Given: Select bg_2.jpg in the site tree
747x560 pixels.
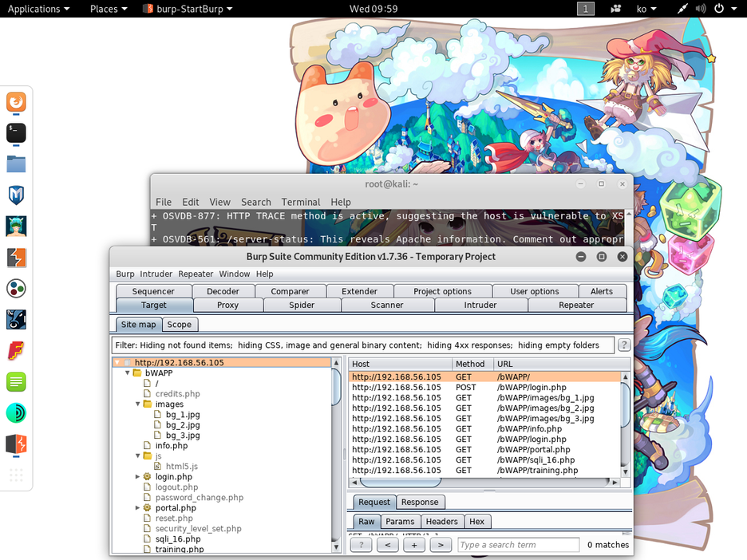Looking at the screenshot, I should tap(183, 424).
